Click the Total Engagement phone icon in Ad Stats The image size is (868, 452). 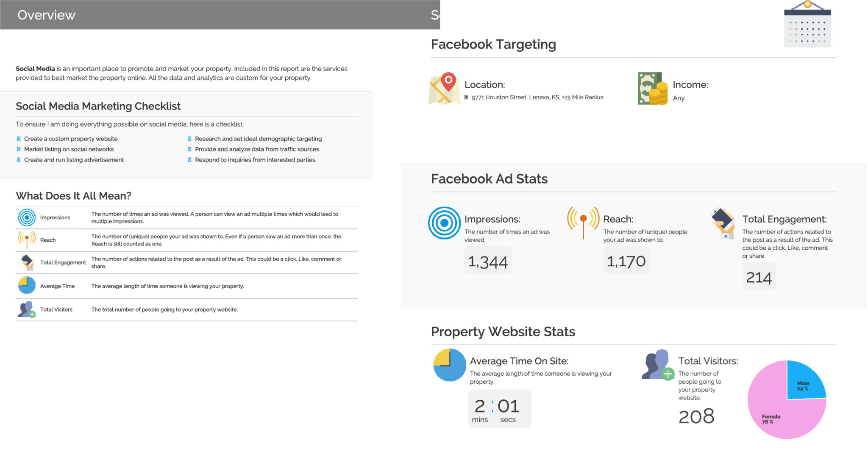723,223
